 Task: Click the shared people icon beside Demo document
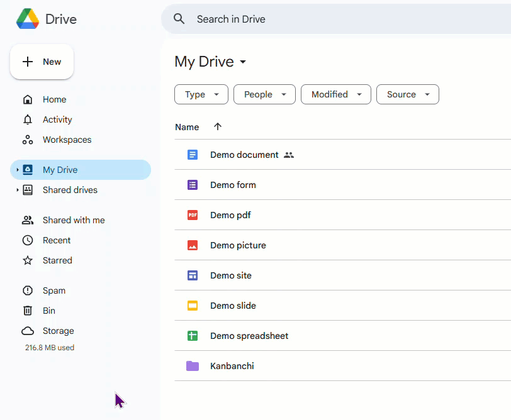(x=289, y=155)
